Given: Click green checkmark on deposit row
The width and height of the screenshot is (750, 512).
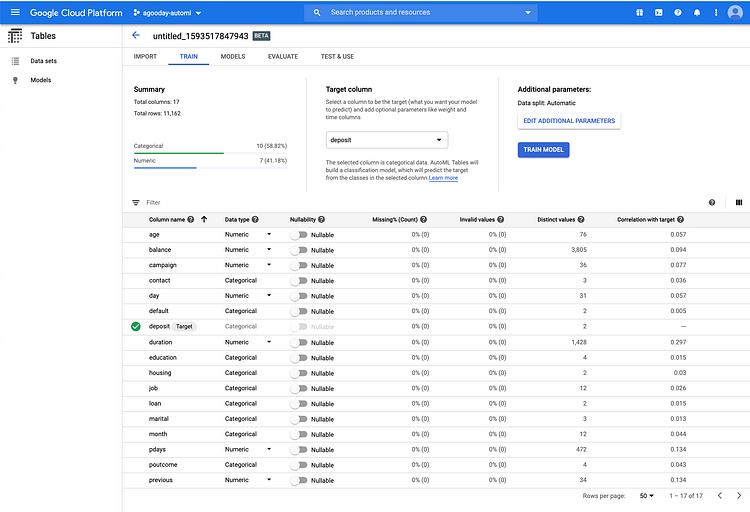Looking at the screenshot, I should tap(136, 326).
